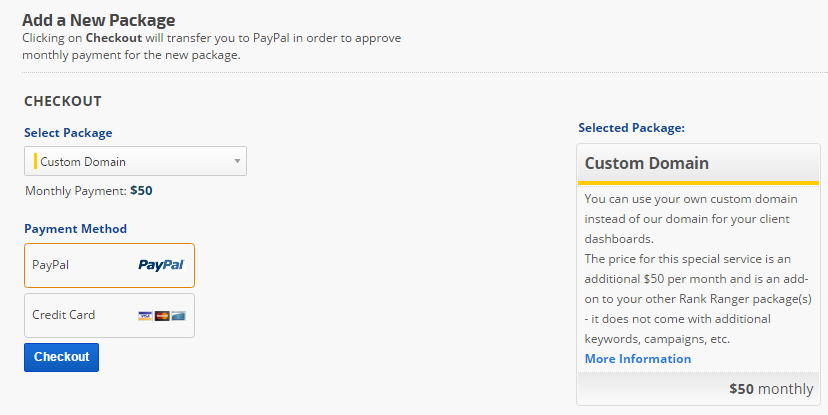This screenshot has height=415, width=828.
Task: Click the yellow stripe under card title
Action: 698,183
